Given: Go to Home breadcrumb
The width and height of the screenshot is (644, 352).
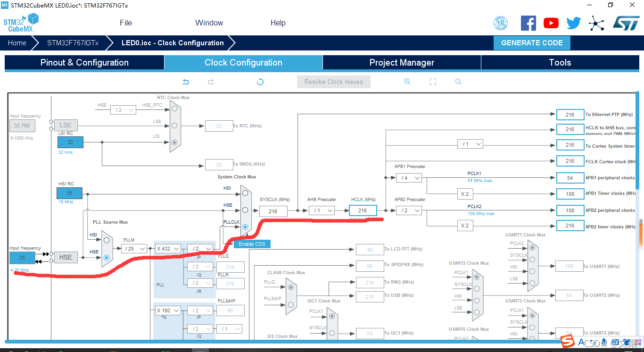Looking at the screenshot, I should [17, 43].
